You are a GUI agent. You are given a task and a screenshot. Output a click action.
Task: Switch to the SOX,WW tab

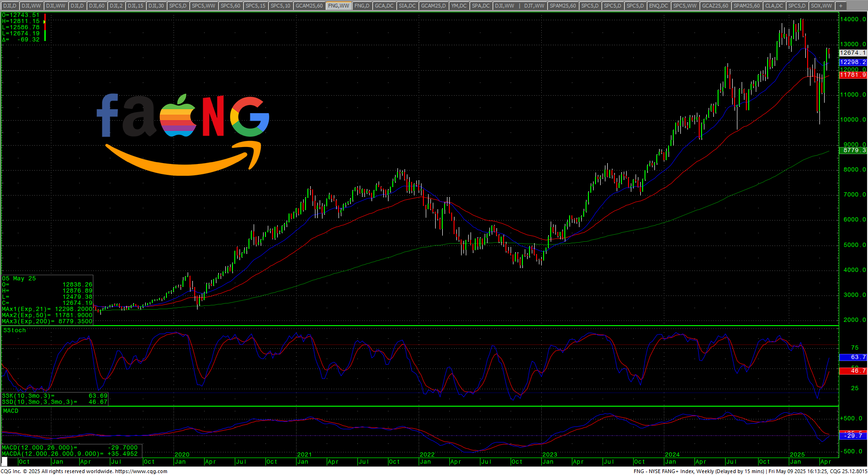pos(821,6)
